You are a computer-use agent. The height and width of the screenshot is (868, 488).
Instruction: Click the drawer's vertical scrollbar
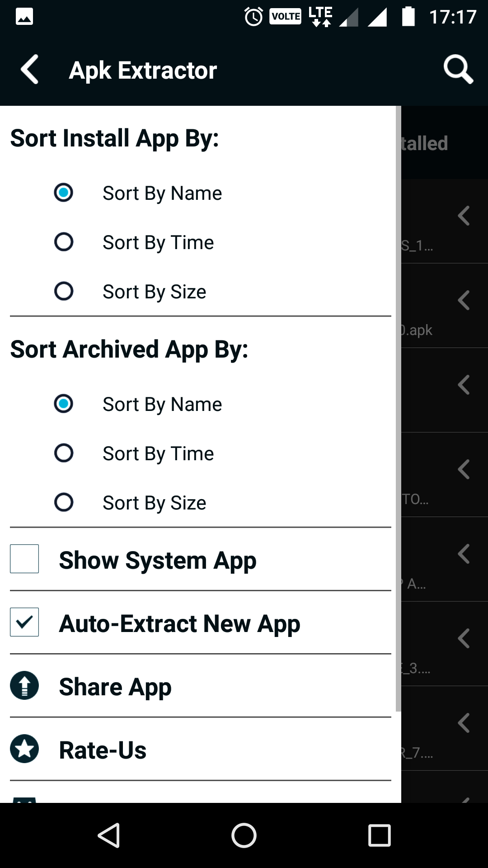click(398, 407)
